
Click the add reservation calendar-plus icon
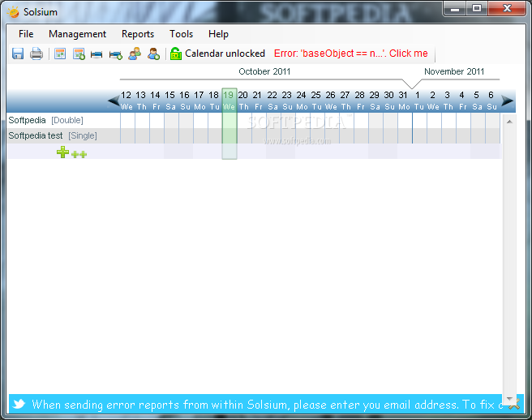pos(79,54)
